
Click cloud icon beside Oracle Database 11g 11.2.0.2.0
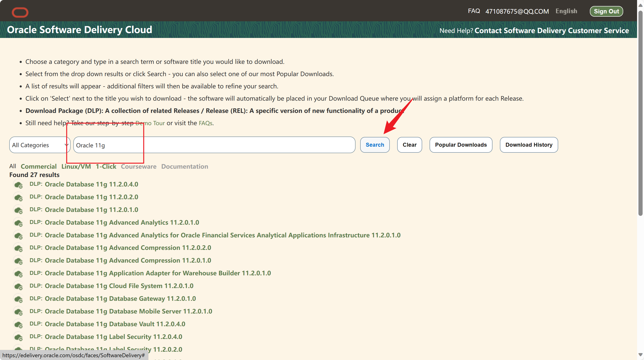coord(19,198)
